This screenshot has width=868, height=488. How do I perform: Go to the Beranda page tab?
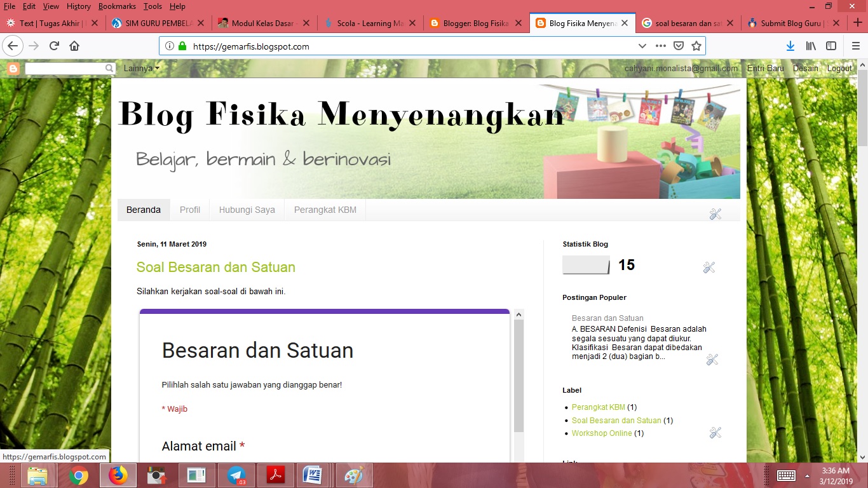(x=144, y=210)
